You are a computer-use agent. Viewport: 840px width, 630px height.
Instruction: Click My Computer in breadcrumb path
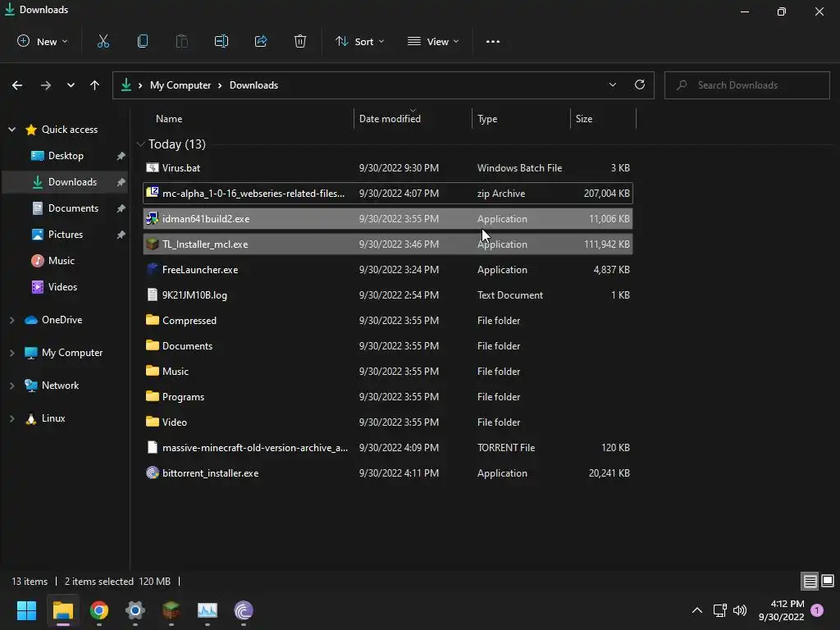[180, 85]
